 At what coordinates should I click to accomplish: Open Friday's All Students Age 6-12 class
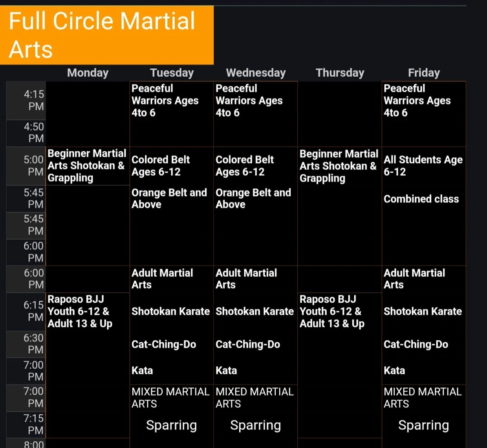(x=423, y=166)
